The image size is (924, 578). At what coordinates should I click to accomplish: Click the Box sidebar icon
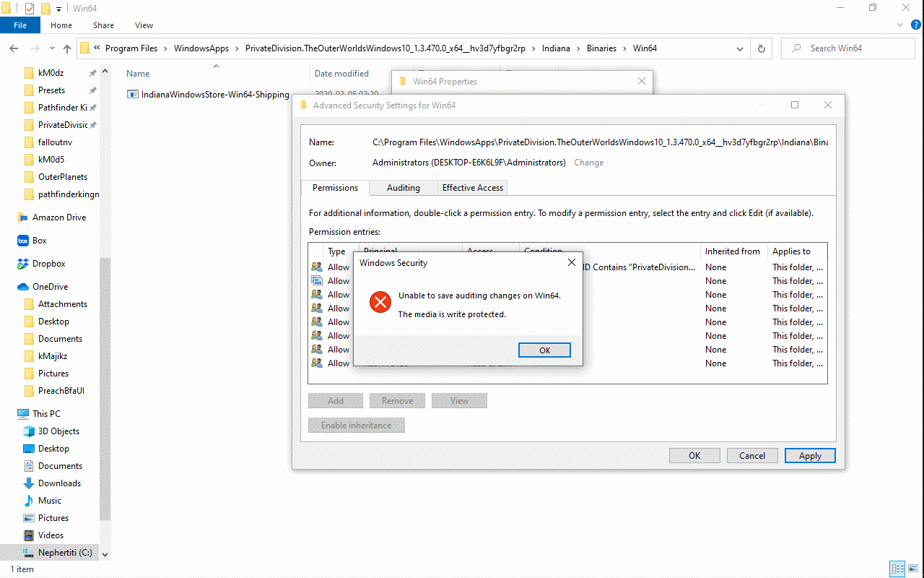(x=23, y=241)
